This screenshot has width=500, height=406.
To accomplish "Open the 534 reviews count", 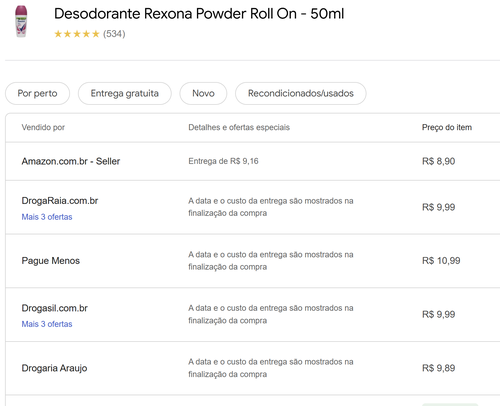I will pos(114,34).
